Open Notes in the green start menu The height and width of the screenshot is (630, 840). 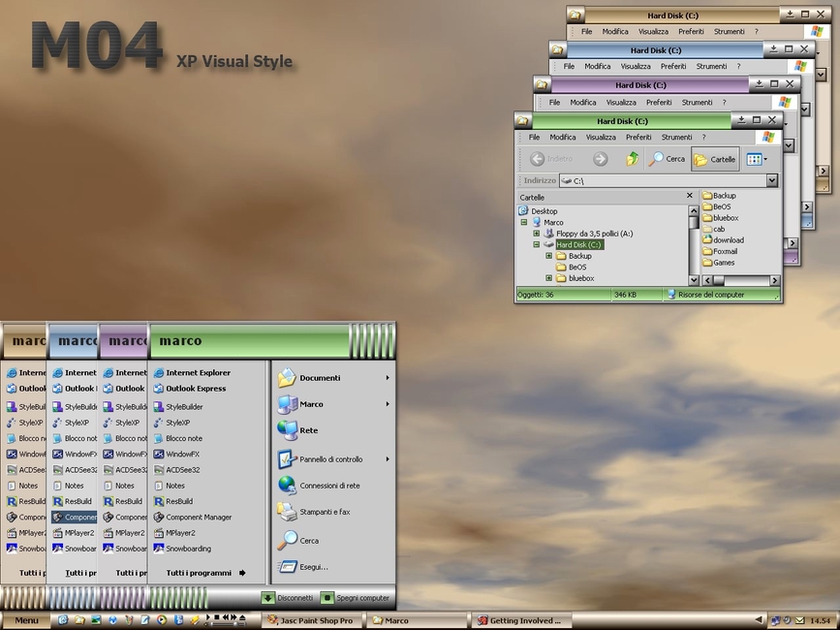170,486
